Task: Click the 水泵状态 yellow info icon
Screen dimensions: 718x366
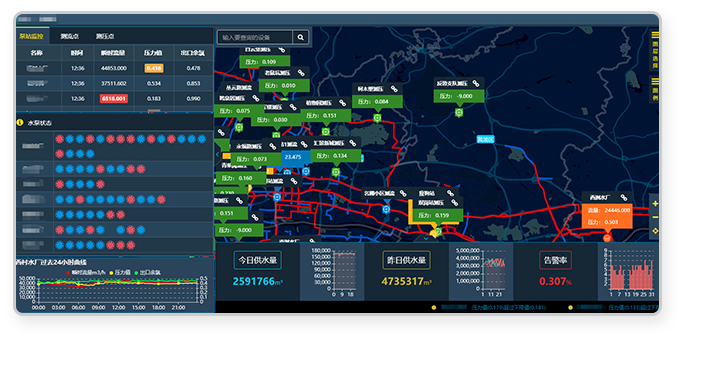Action: [x=20, y=122]
